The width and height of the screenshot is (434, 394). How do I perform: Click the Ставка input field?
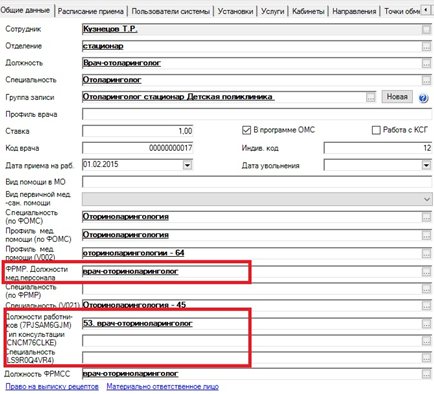coord(138,131)
